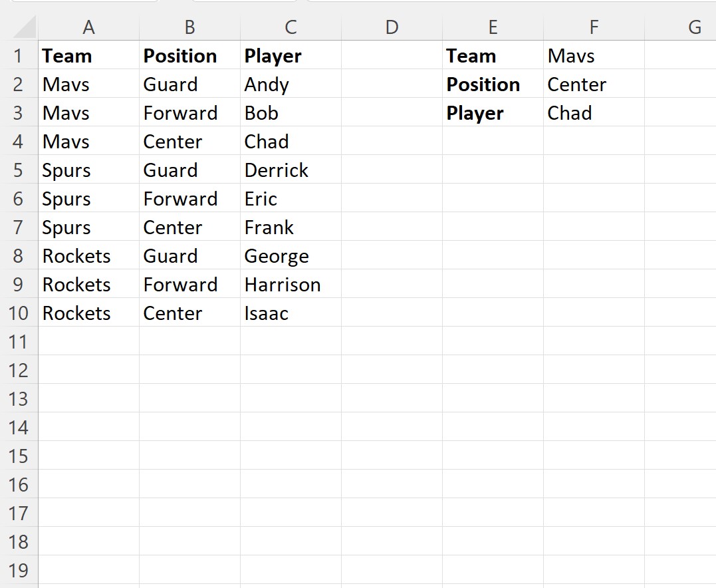Click the Select All corner triangle
The width and height of the screenshot is (716, 588).
(x=25, y=27)
